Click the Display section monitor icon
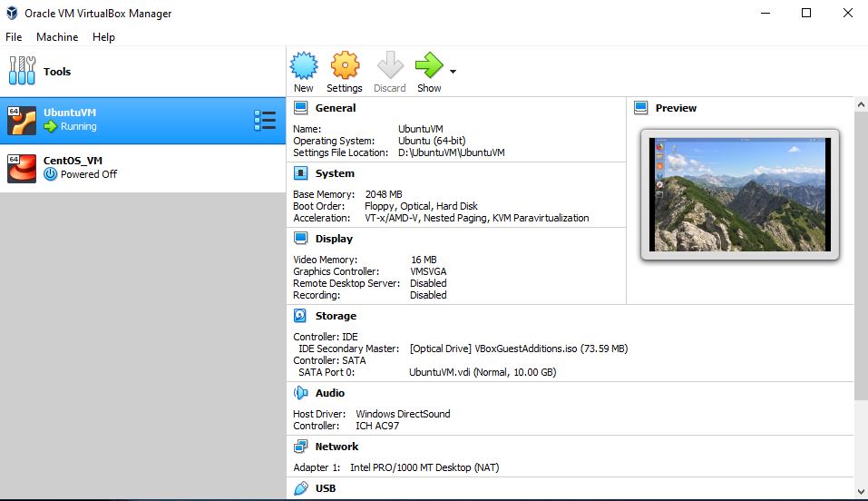The width and height of the screenshot is (868, 501). 300,239
